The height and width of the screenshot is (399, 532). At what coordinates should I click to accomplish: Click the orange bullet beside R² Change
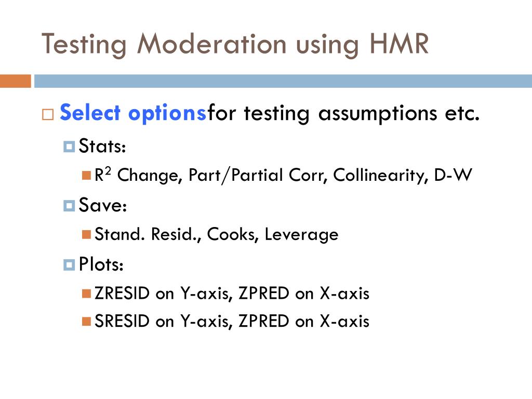point(86,176)
